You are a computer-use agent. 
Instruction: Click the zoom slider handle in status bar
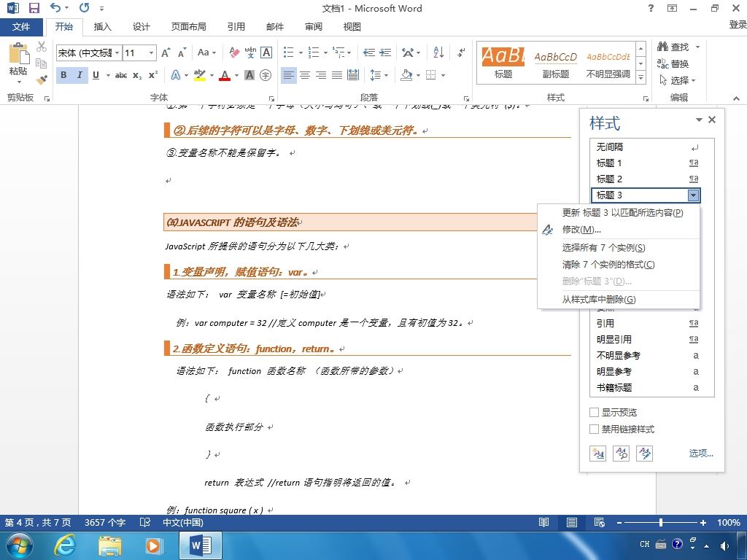coord(661,522)
